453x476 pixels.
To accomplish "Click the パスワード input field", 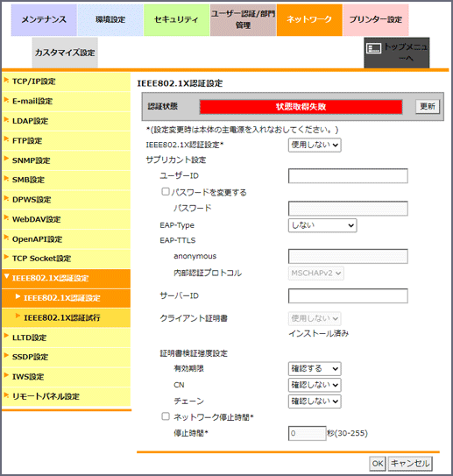I will (348, 209).
